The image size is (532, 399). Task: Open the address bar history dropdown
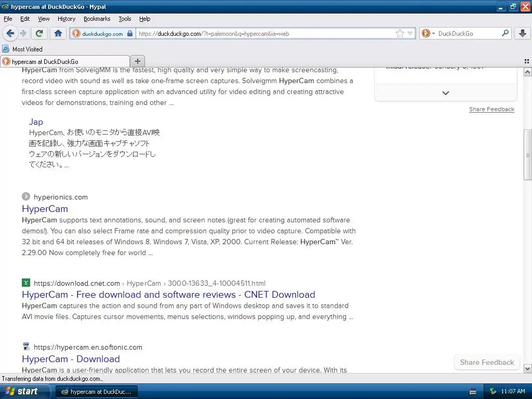pos(410,33)
